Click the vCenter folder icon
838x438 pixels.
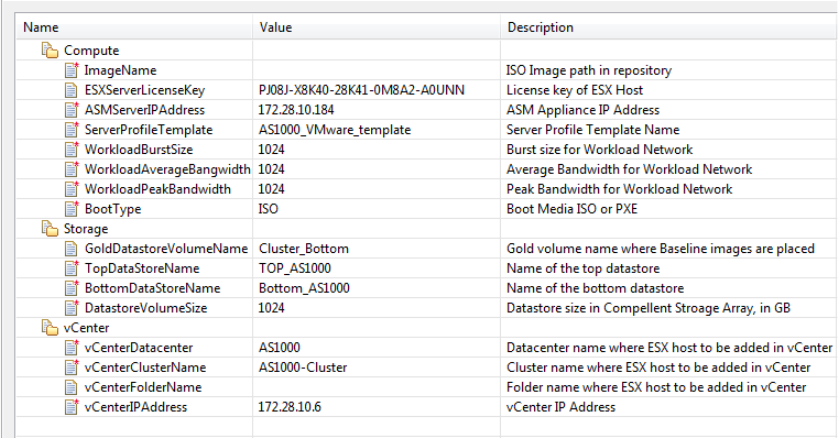point(50,327)
